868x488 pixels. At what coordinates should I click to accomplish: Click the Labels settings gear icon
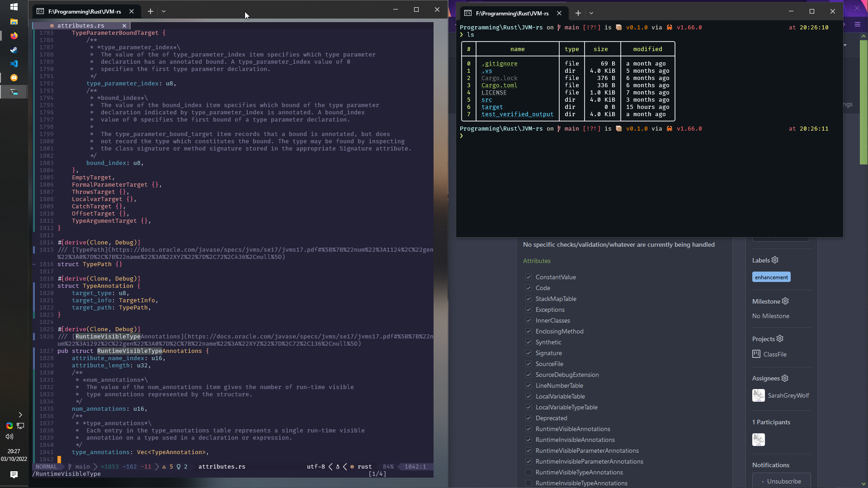(x=775, y=260)
